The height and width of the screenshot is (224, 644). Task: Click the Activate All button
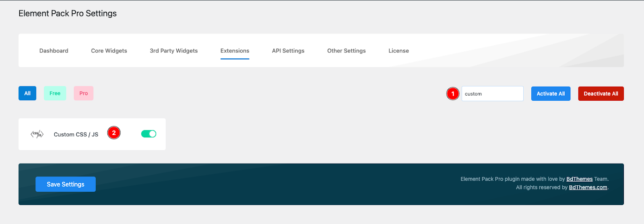click(x=551, y=93)
